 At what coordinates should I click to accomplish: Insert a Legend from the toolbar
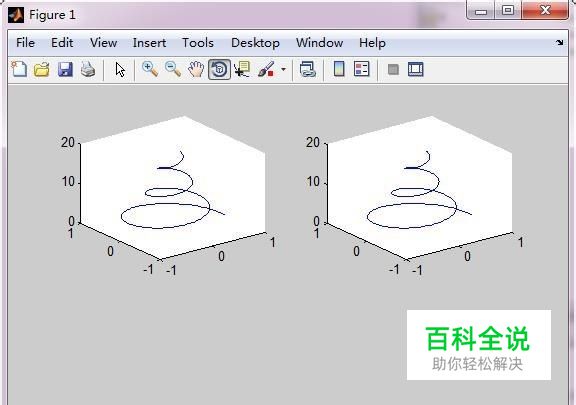coord(361,69)
